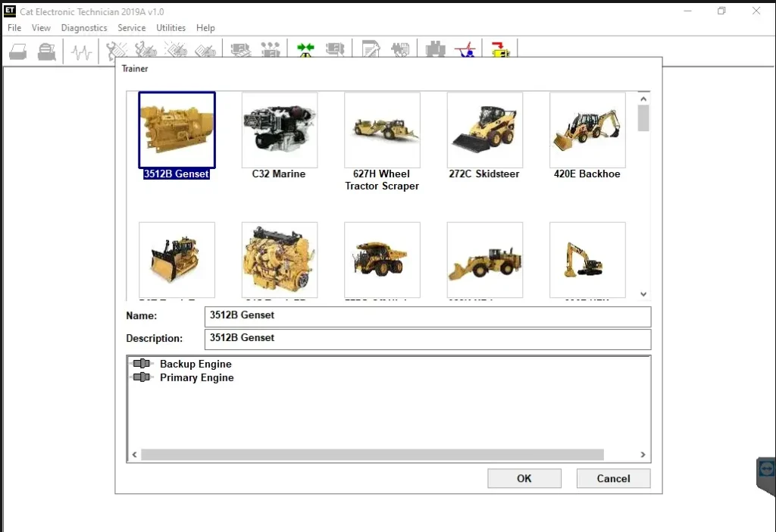Open the Service menu
This screenshot has width=776, height=532.
point(131,28)
